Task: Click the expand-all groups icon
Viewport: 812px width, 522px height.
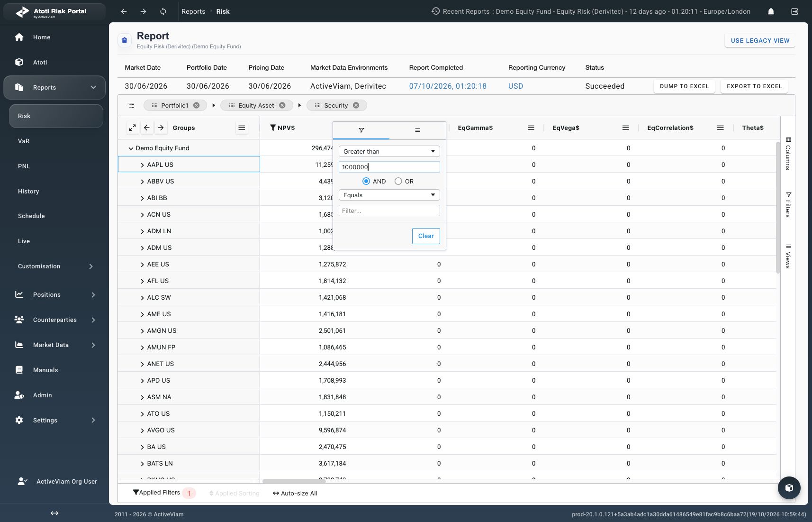Action: coord(133,128)
